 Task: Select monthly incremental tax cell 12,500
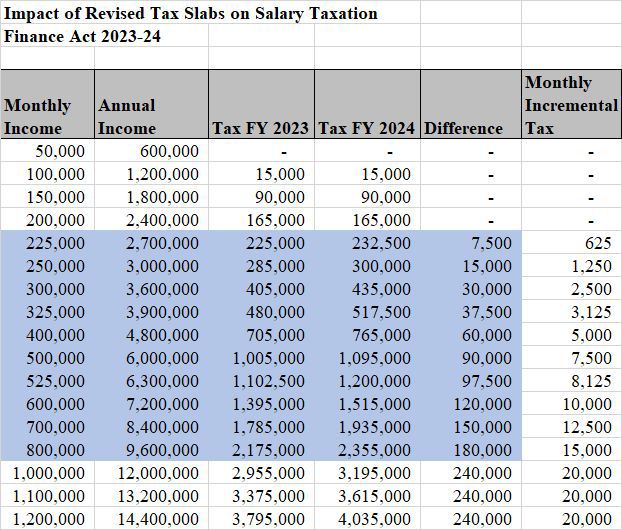pyautogui.click(x=572, y=426)
